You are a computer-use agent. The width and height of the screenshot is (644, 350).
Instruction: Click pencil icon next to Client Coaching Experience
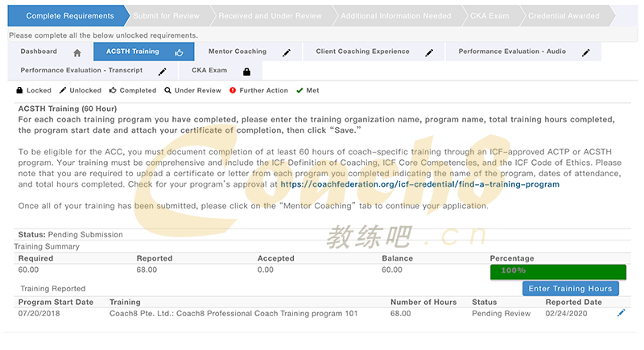pyautogui.click(x=429, y=52)
